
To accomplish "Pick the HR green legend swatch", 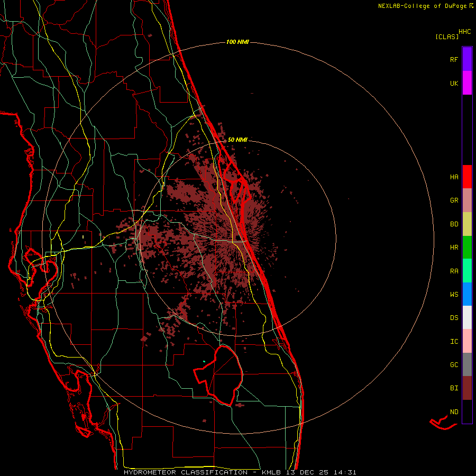I will click(x=467, y=248).
